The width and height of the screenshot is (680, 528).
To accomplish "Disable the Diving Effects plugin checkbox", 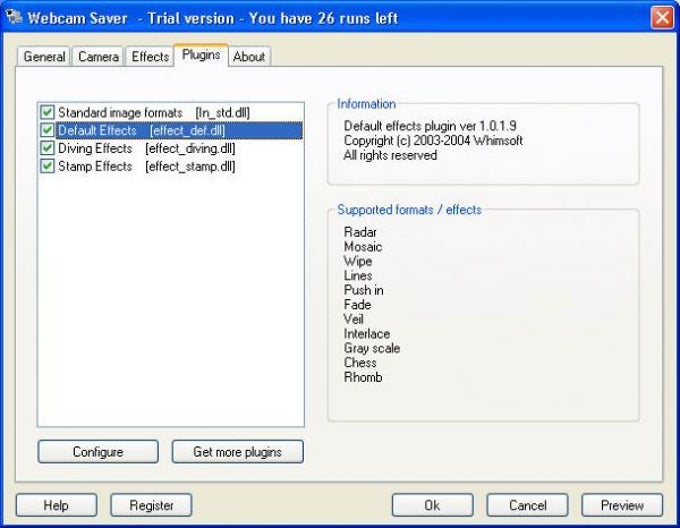I will coord(47,148).
